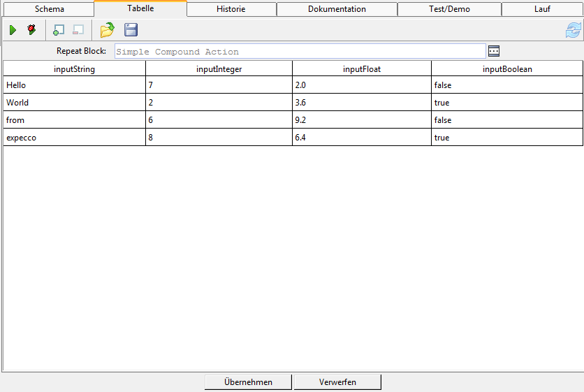Go to the Dokumentation tab
584x392 pixels.
coord(337,9)
